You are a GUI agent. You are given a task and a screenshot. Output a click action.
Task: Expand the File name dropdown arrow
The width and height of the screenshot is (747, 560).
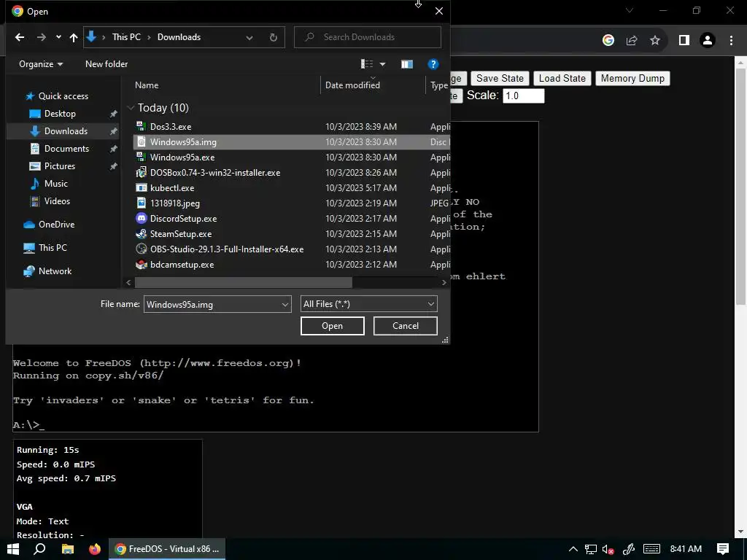click(x=285, y=304)
